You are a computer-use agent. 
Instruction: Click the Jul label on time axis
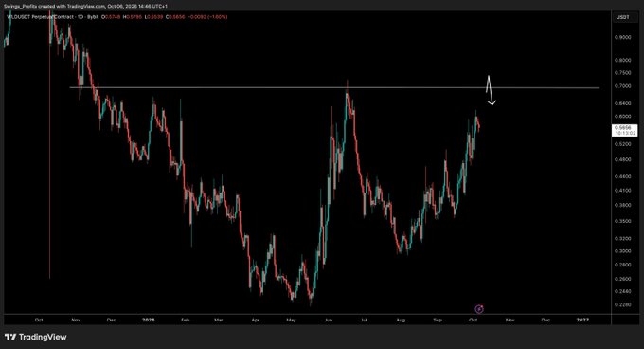pyautogui.click(x=364, y=320)
